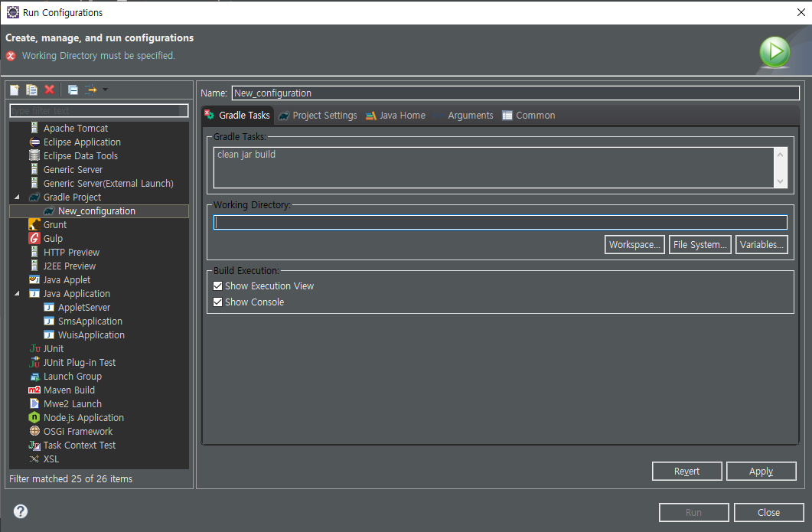Click the Gradle Project elephant icon

[x=34, y=197]
